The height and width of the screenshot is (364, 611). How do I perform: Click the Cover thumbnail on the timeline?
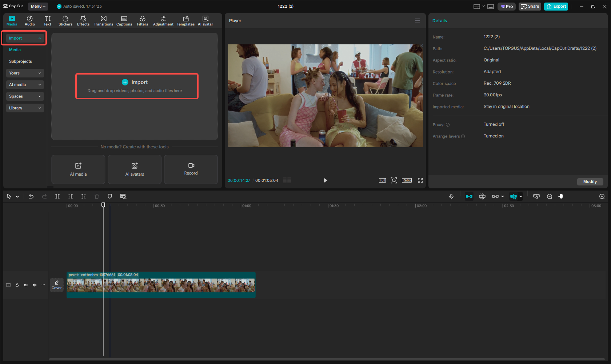(x=56, y=285)
